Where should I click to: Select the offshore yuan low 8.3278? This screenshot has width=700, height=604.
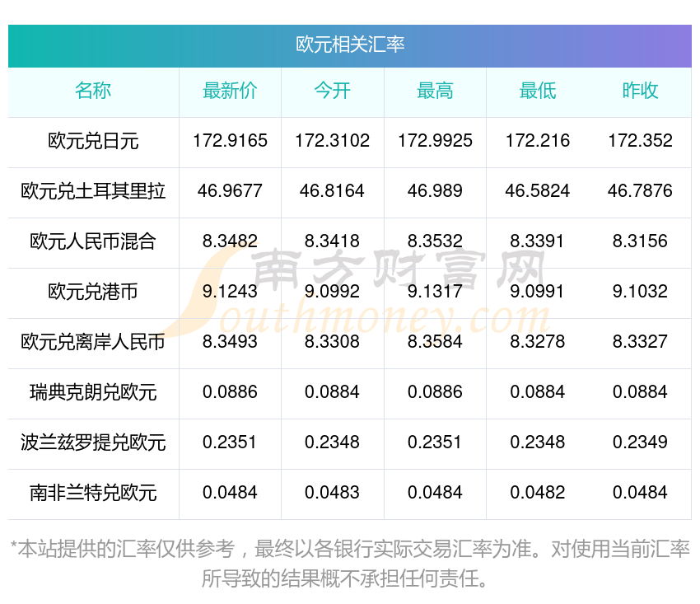point(538,342)
